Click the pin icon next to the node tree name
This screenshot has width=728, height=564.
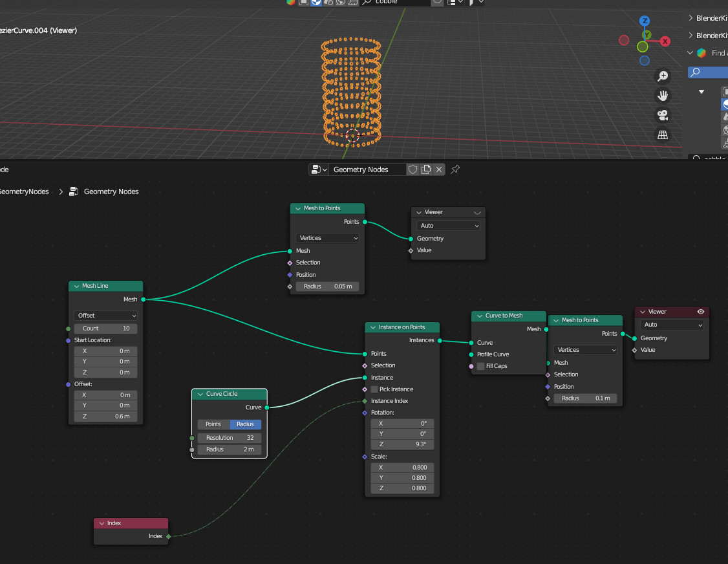coord(455,169)
